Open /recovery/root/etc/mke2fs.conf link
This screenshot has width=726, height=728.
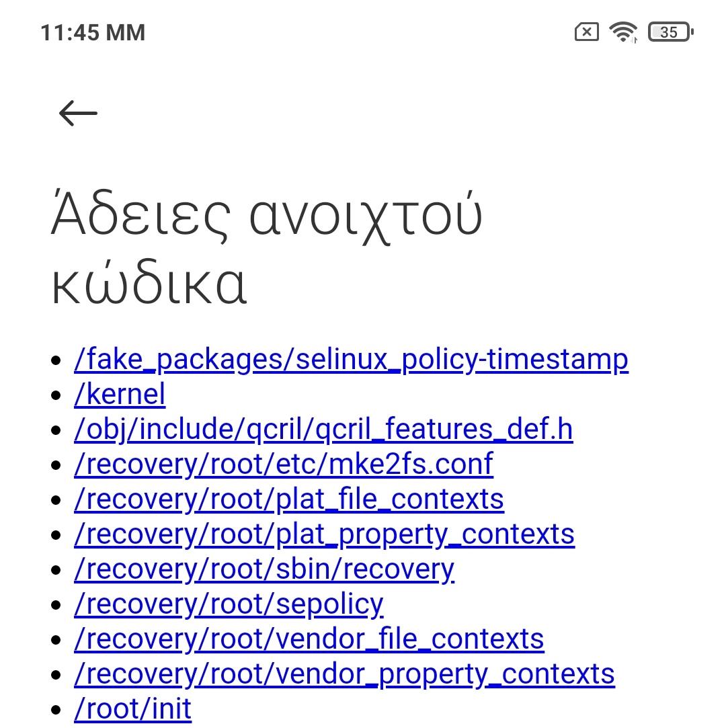click(x=284, y=464)
